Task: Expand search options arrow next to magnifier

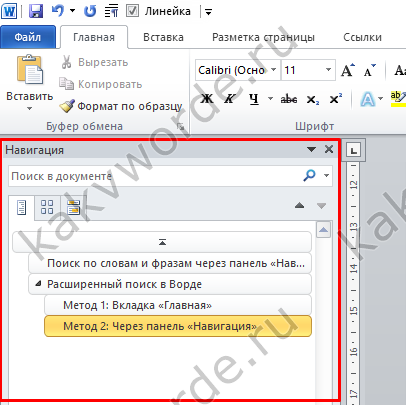Action: coord(326,175)
